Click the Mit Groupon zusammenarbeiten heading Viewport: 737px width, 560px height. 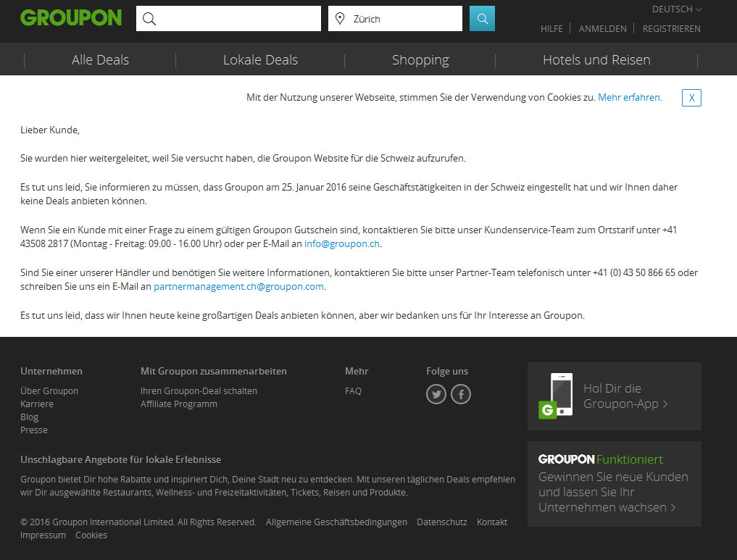(213, 371)
